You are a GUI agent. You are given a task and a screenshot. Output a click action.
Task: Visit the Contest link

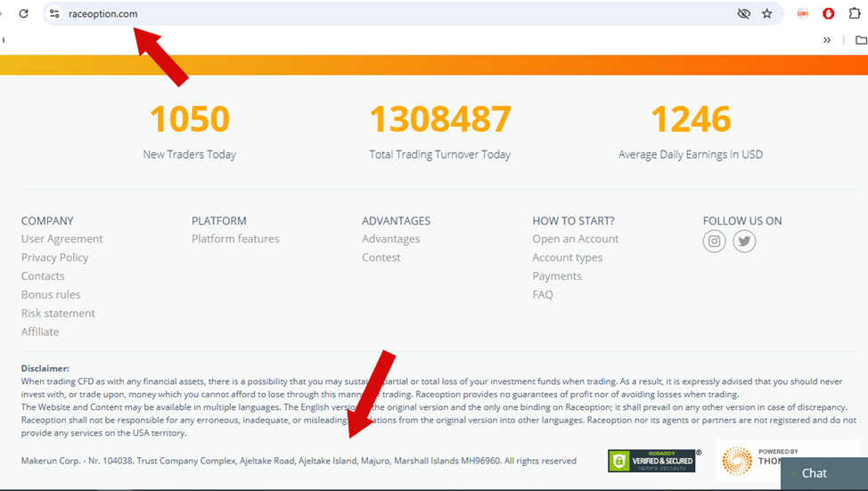pyautogui.click(x=381, y=258)
